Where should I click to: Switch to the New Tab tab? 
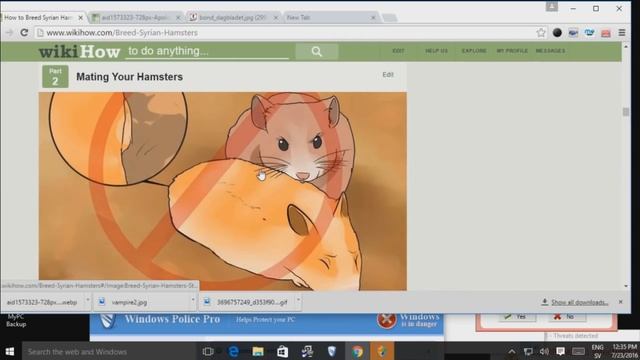[327, 18]
